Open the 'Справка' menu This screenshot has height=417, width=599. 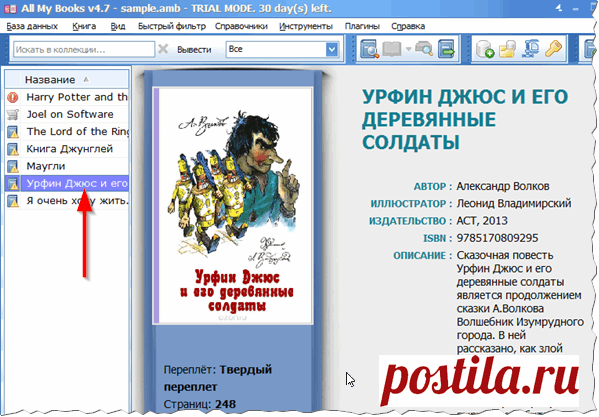point(408,26)
